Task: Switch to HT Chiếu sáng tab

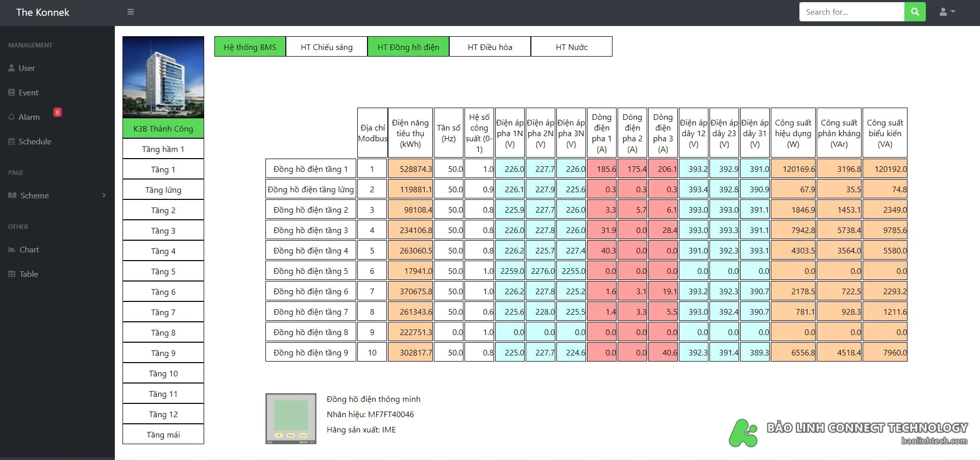Action: tap(327, 46)
